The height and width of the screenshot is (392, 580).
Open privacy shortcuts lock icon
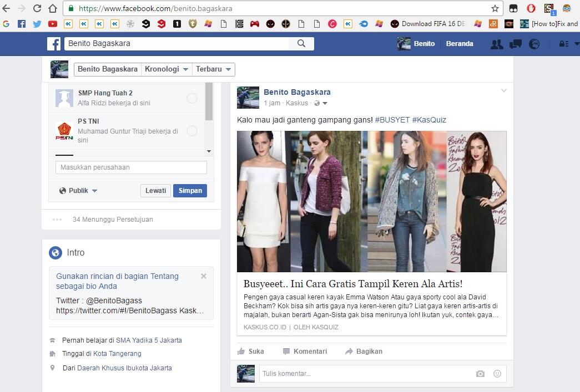[x=564, y=44]
